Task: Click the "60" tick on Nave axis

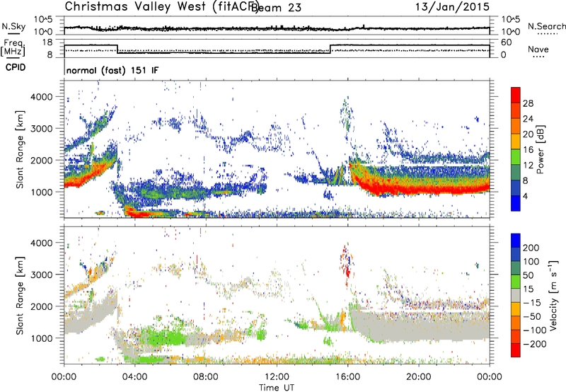Action: 506,42
